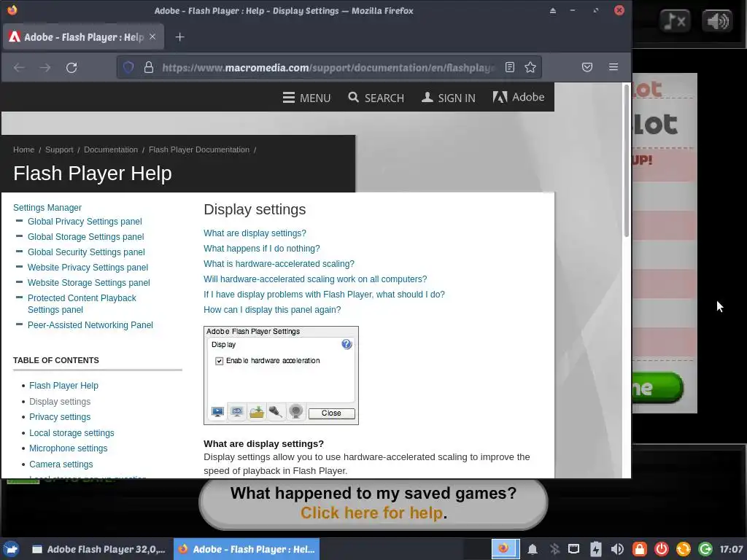Click the Adobe logo in the header
This screenshot has width=747, height=560.
(519, 97)
